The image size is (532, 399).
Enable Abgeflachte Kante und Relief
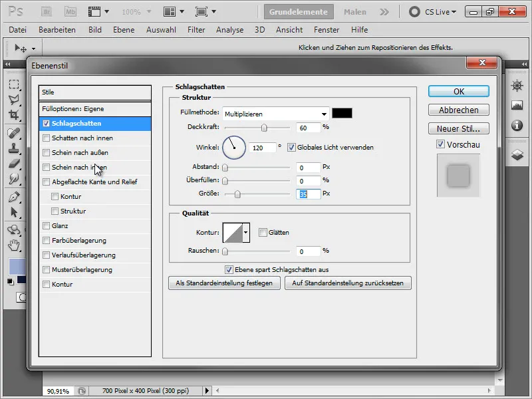point(46,182)
